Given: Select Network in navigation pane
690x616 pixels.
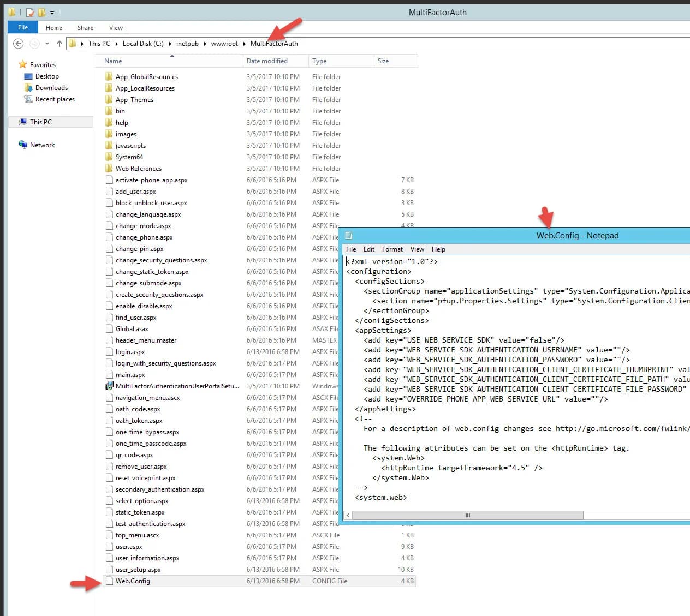Looking at the screenshot, I should 42,145.
